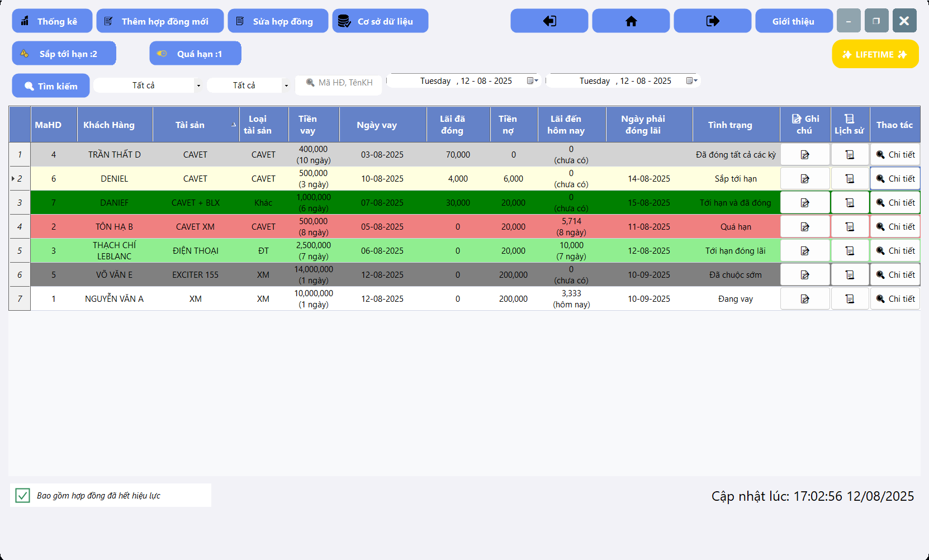Click Tìm kiếm search button

(x=51, y=86)
